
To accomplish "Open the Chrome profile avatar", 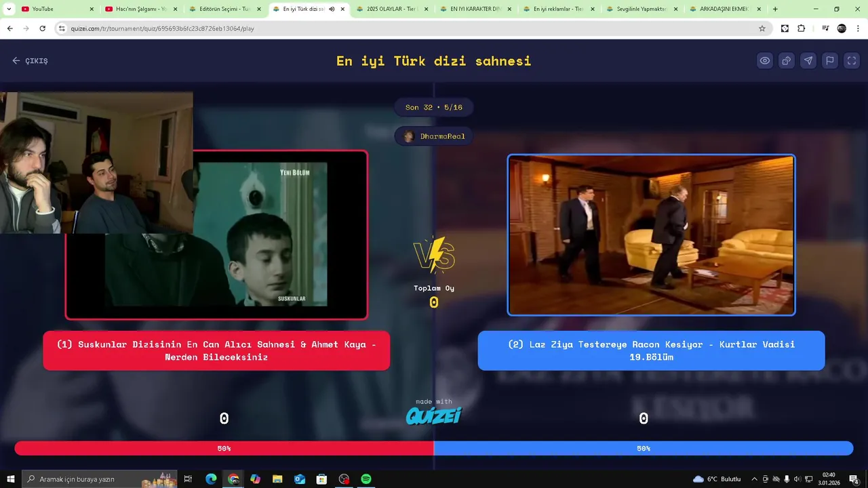I will click(842, 28).
